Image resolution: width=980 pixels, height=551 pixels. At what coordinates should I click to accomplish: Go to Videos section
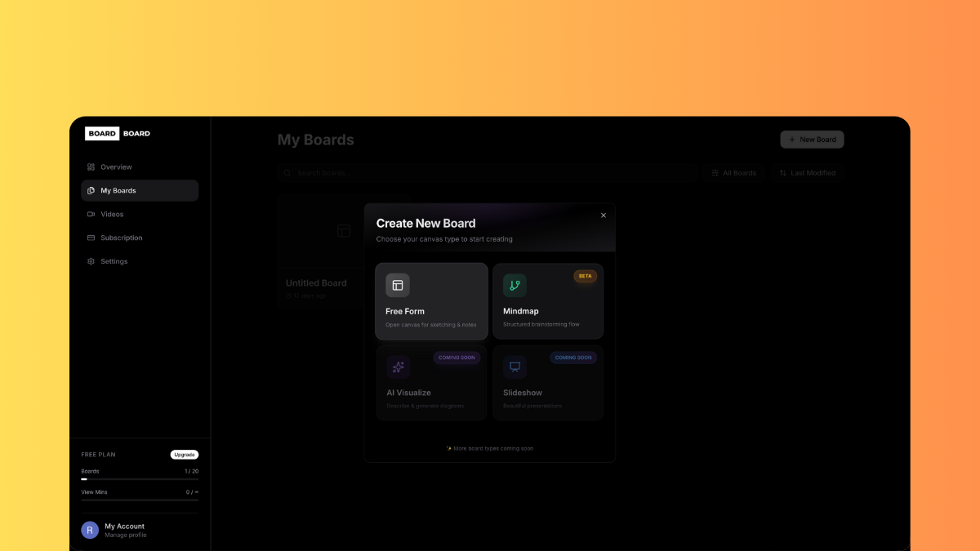(x=112, y=215)
